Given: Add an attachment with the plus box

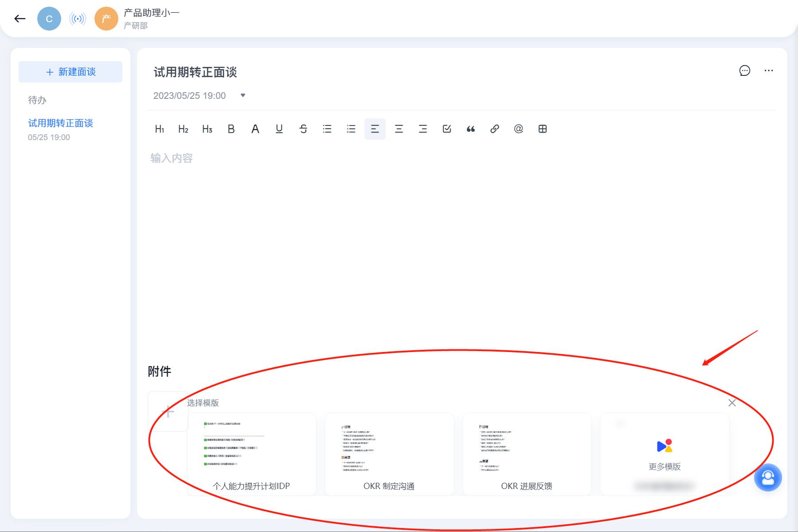Looking at the screenshot, I should point(168,411).
